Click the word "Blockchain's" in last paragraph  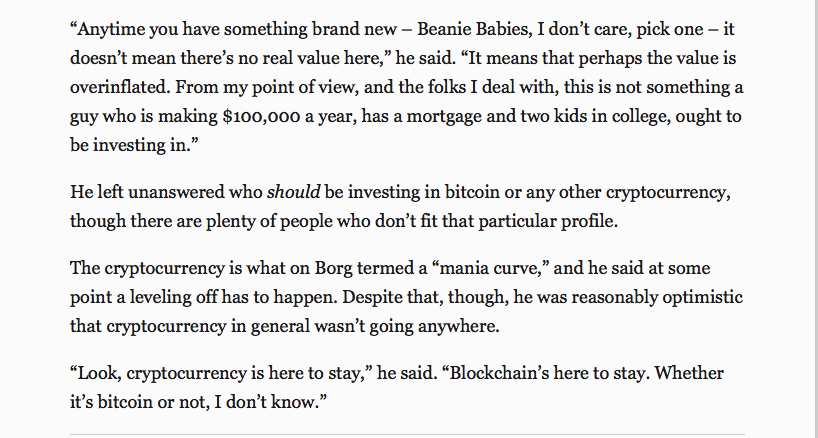click(x=496, y=373)
